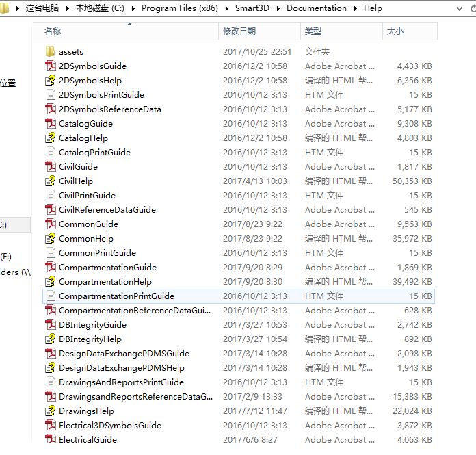Expand the arrow after Documentation breadcrumb

(x=356, y=8)
